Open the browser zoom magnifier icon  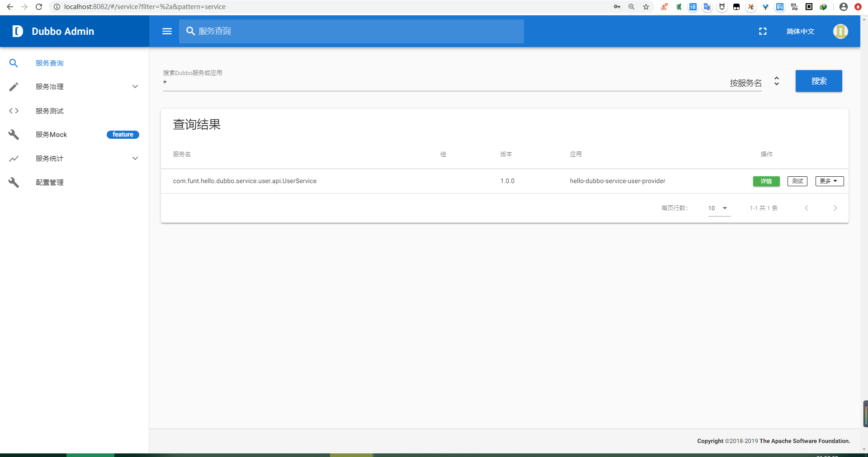point(632,7)
